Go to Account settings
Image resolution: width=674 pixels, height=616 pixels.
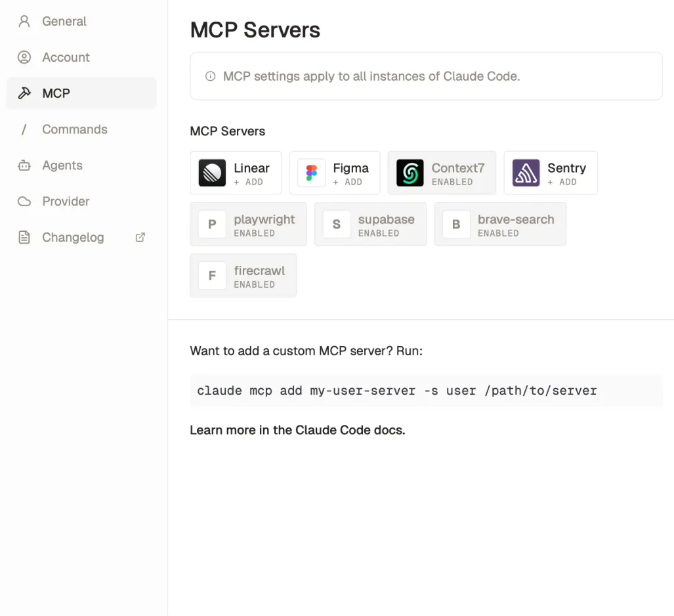[x=81, y=57]
